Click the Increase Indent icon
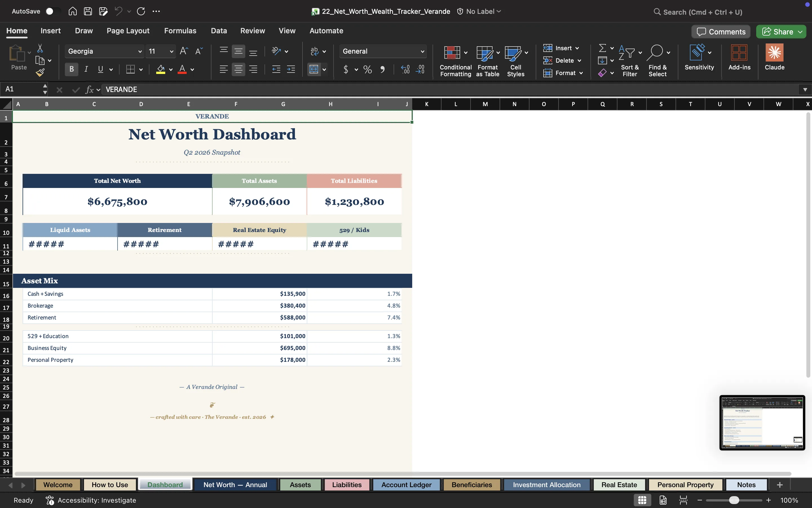Screen dimensions: 812x508 [x=291, y=69]
